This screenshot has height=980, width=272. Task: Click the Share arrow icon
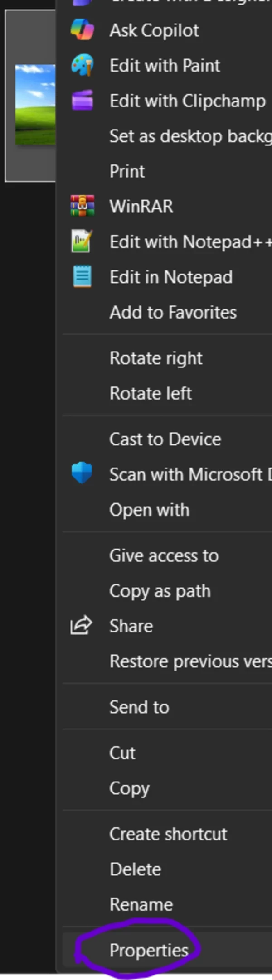(x=81, y=626)
